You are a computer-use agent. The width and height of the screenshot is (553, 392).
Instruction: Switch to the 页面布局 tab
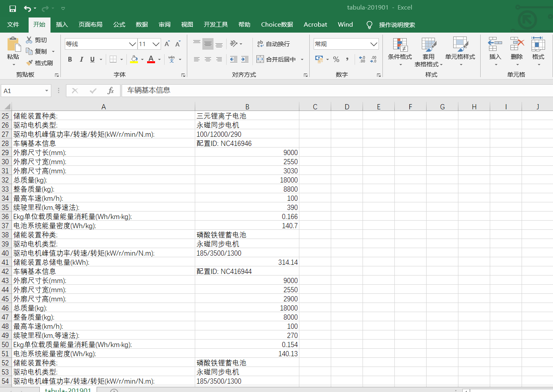click(x=90, y=25)
